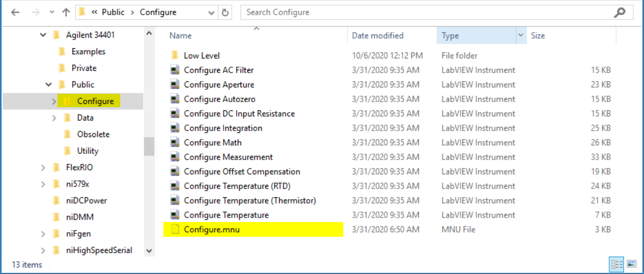Screen dimensions: 644x274
Task: Expand the Data tree node
Action: click(54, 118)
